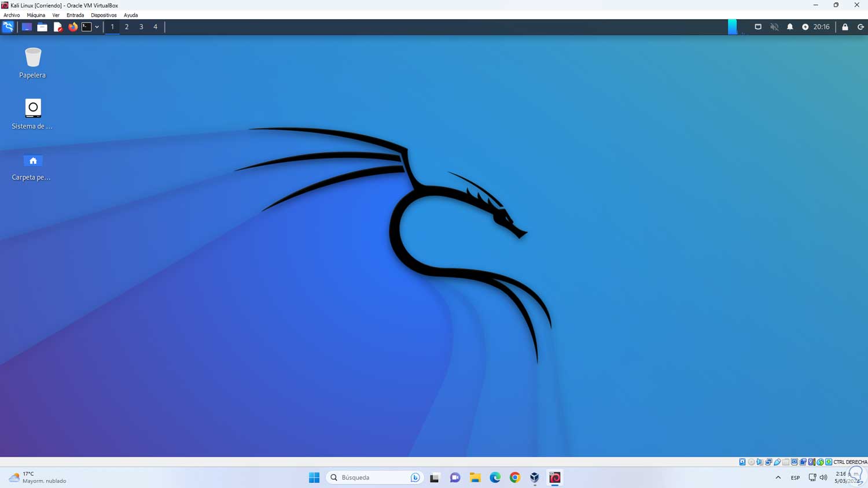868x488 pixels.
Task: Expand the hidden tray icons chevron
Action: coord(778,478)
